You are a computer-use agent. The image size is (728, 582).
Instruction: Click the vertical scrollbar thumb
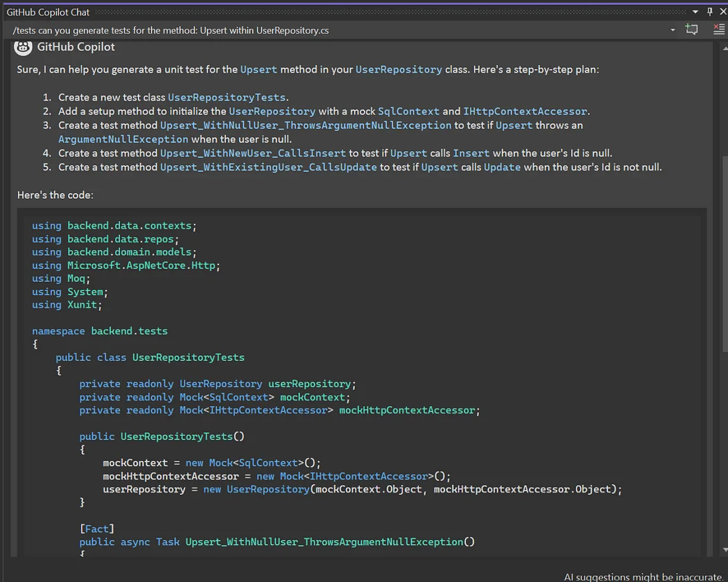pyautogui.click(x=725, y=254)
